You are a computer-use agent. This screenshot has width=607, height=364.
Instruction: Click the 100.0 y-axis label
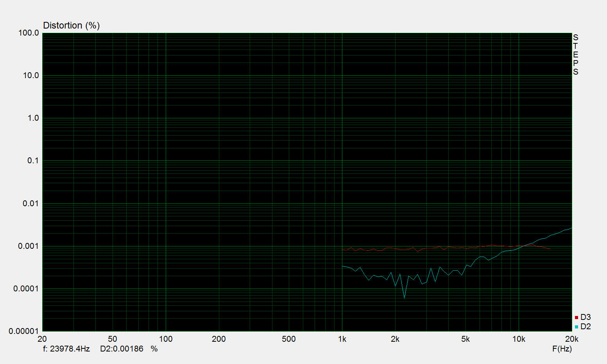pyautogui.click(x=29, y=33)
